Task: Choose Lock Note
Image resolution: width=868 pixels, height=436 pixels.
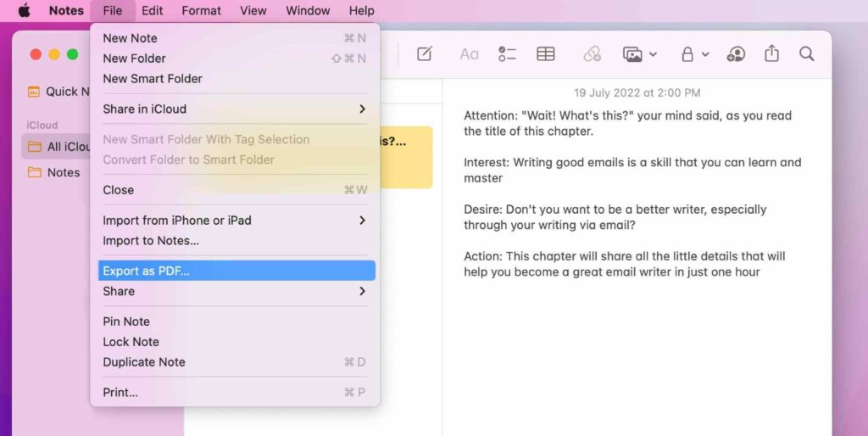Action: pos(235,342)
